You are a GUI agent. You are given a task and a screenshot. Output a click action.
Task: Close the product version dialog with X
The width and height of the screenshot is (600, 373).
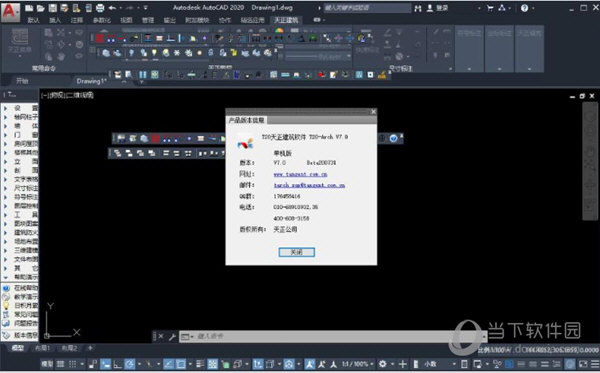(373, 112)
